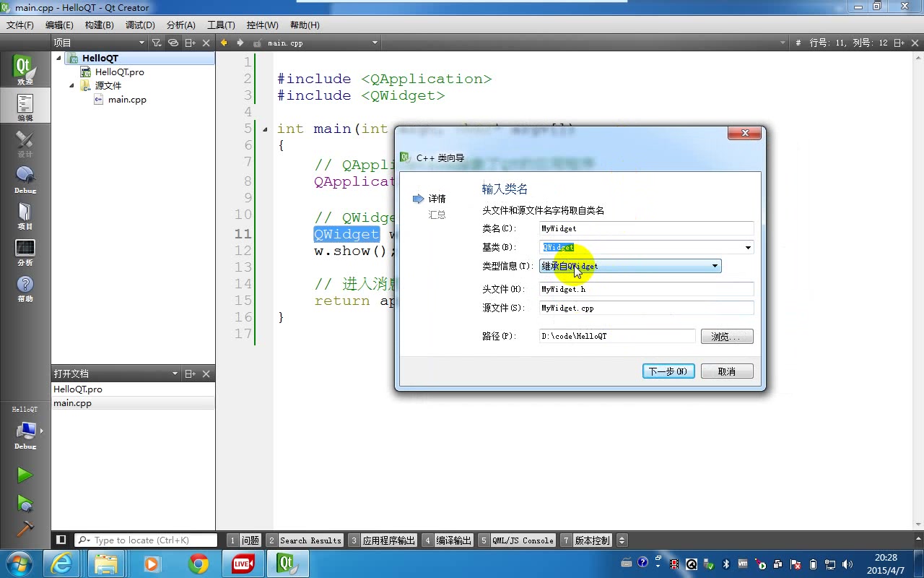Open the Design (设计) mode

click(x=25, y=143)
